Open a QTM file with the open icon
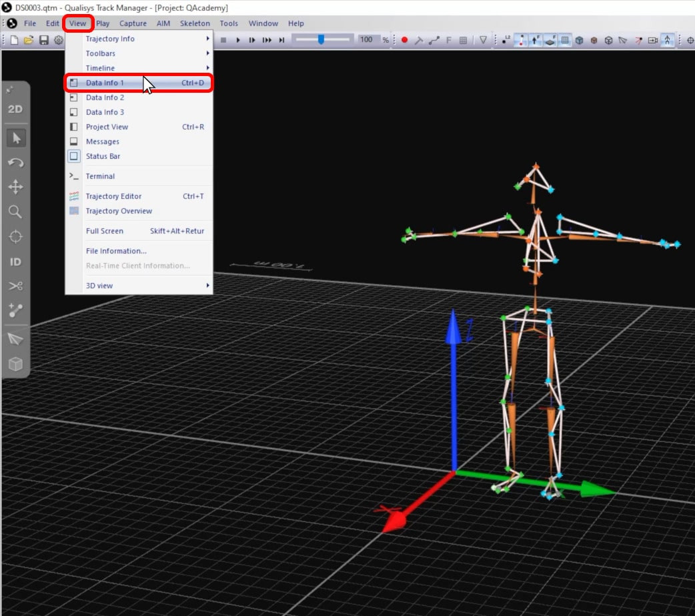Image resolution: width=695 pixels, height=616 pixels. 27,40
